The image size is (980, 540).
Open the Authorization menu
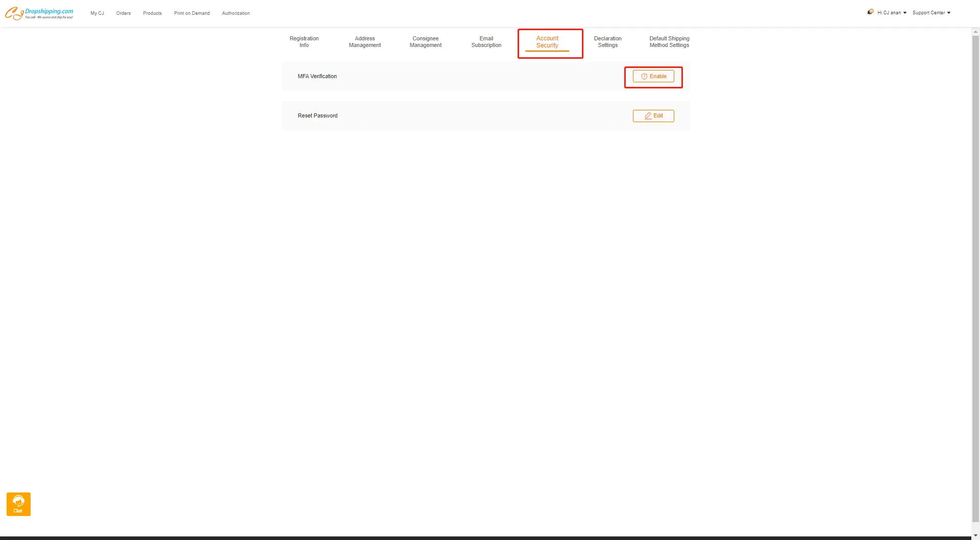pos(236,13)
